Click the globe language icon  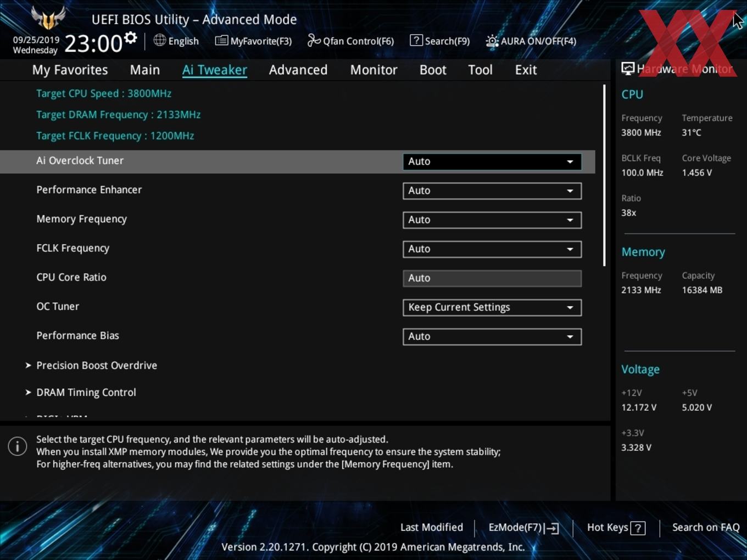[x=159, y=40]
